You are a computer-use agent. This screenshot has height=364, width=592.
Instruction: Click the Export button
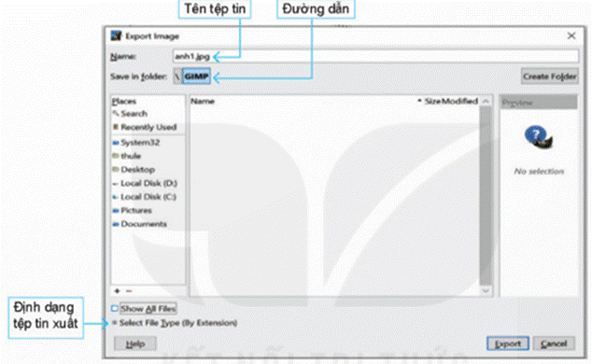point(508,343)
